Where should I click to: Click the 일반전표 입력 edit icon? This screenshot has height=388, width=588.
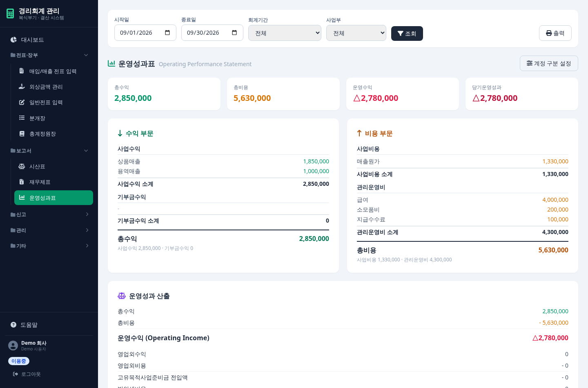(22, 102)
